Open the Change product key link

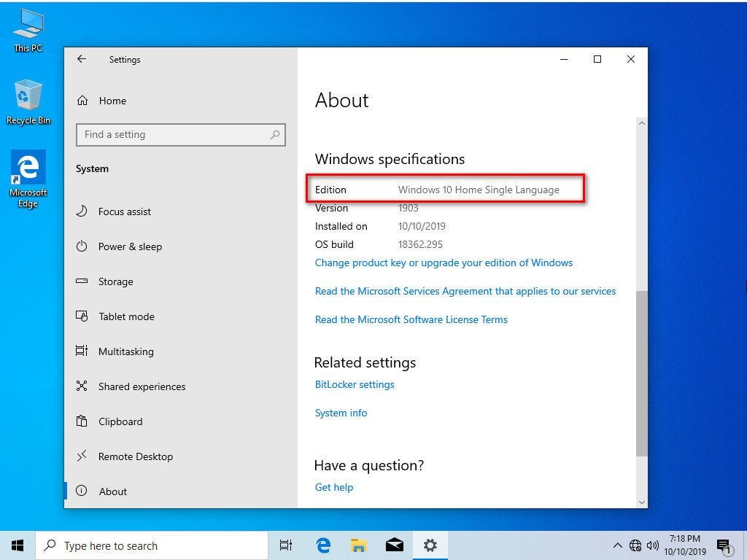tap(444, 262)
